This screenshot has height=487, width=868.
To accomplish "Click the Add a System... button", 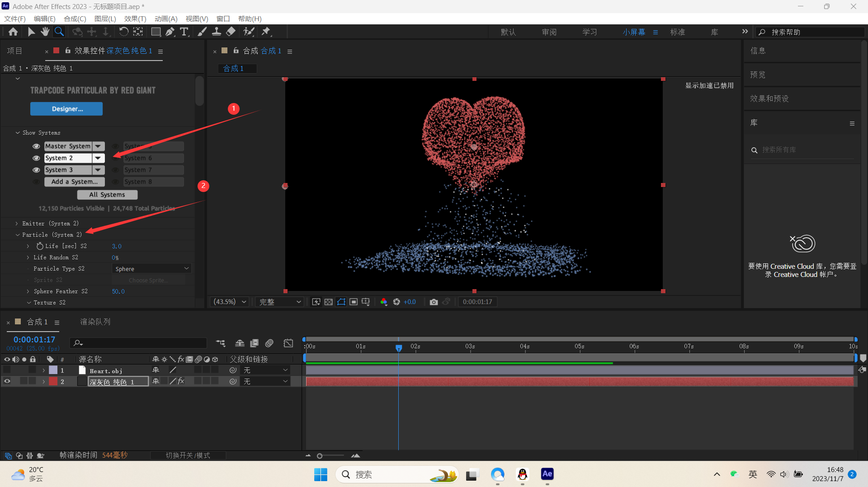I will [x=75, y=182].
